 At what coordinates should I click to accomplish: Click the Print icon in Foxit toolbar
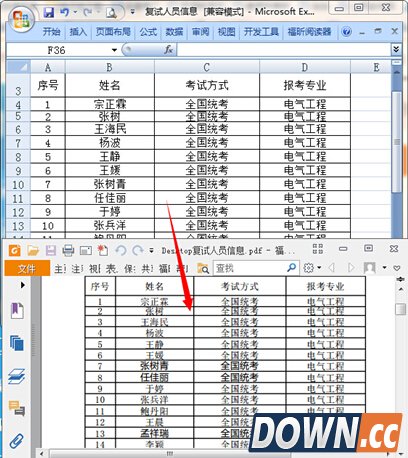pyautogui.click(x=68, y=250)
